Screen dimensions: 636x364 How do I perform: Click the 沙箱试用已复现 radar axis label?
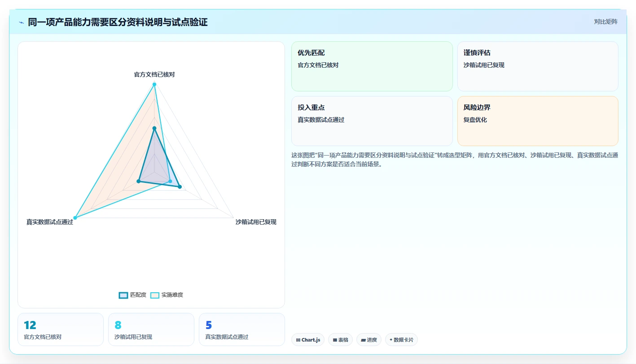tap(256, 222)
